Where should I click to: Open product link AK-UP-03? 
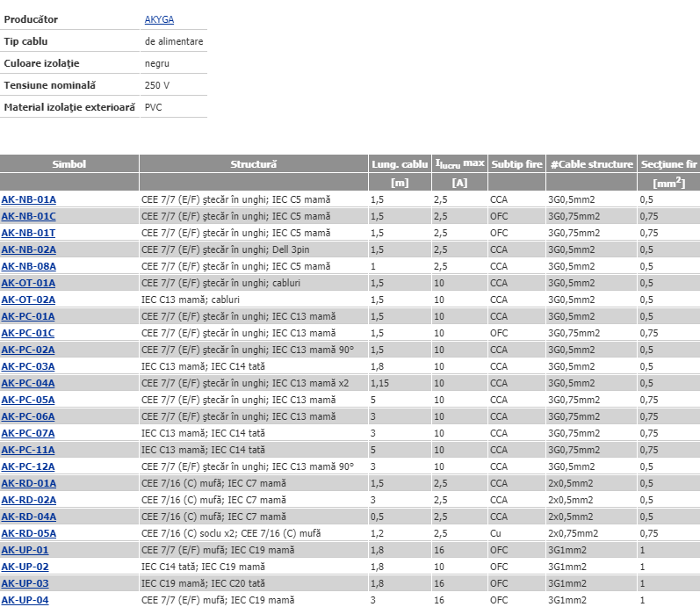coord(25,583)
